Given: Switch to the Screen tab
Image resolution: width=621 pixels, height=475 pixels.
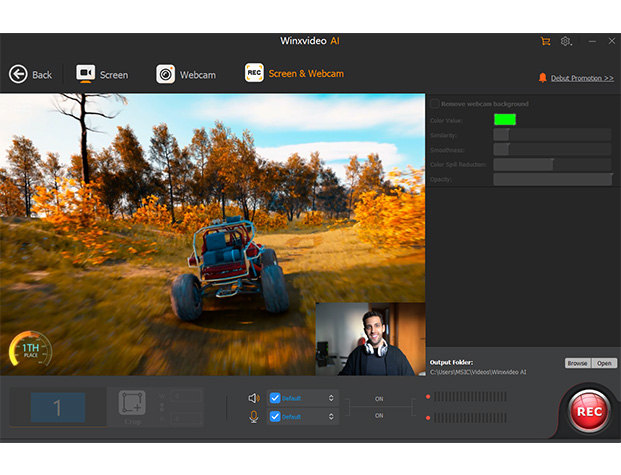Looking at the screenshot, I should tap(102, 74).
